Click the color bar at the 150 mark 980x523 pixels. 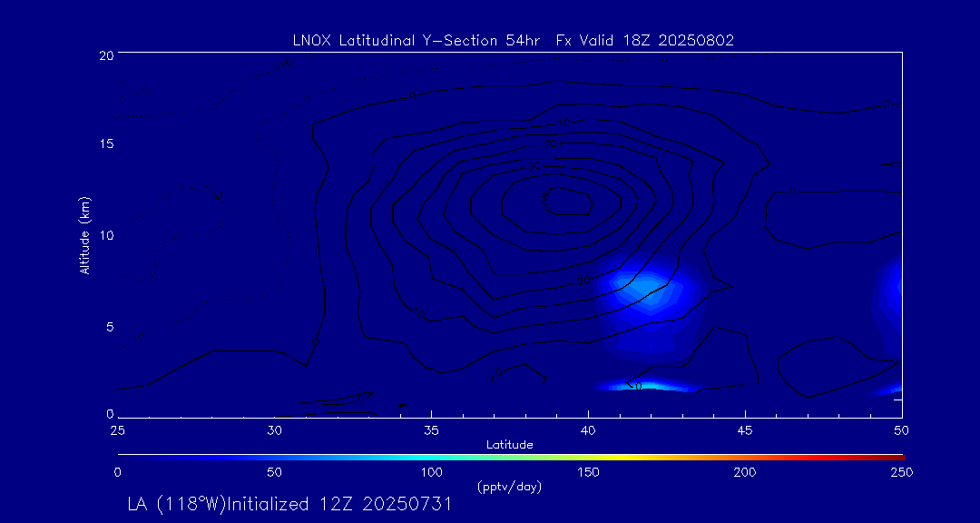click(x=589, y=456)
